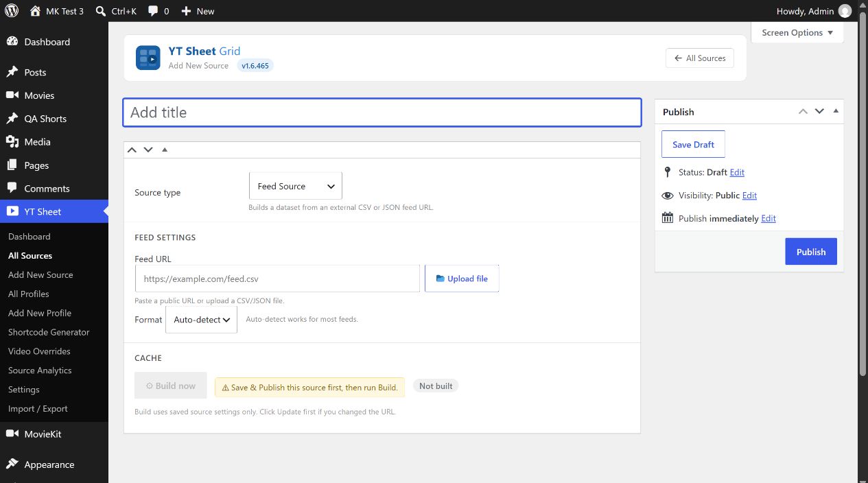Click the disabled Build now button
This screenshot has width=868, height=483.
(170, 386)
